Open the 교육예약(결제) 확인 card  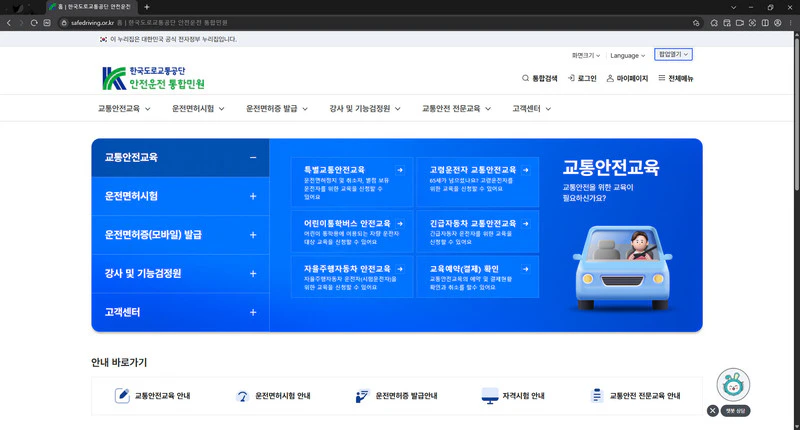(x=478, y=277)
